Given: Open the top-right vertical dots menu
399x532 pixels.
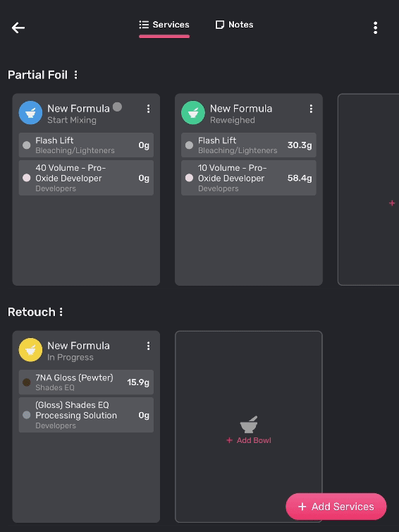Looking at the screenshot, I should pos(375,28).
